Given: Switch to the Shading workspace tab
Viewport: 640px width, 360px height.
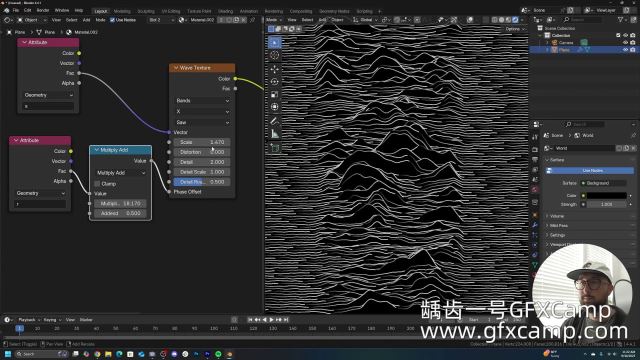Looking at the screenshot, I should tap(225, 11).
